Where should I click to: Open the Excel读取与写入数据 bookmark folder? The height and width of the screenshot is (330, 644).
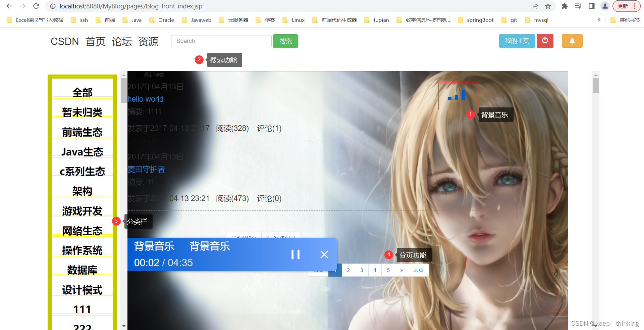(35, 20)
